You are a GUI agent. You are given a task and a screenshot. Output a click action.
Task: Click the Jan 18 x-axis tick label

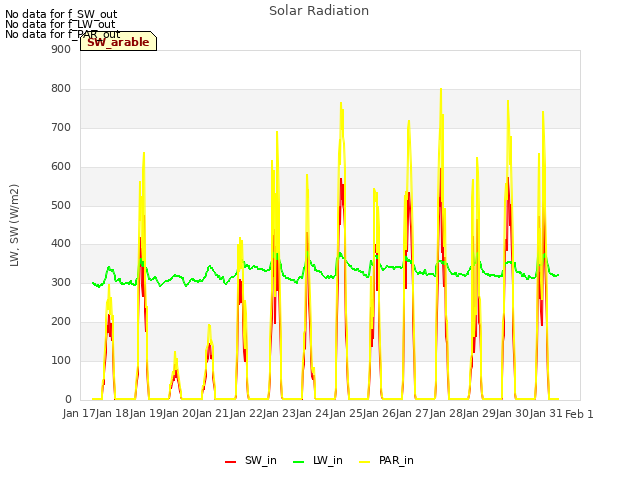113,414
